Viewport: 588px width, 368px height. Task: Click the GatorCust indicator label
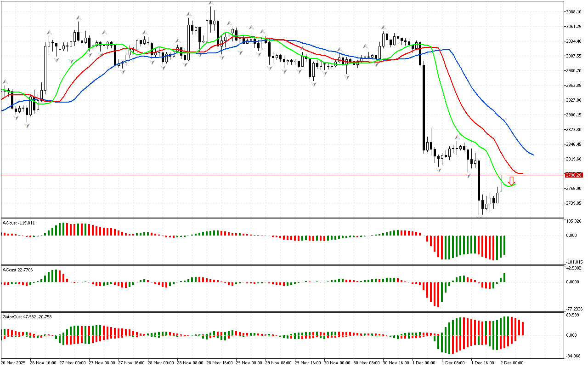click(27, 316)
